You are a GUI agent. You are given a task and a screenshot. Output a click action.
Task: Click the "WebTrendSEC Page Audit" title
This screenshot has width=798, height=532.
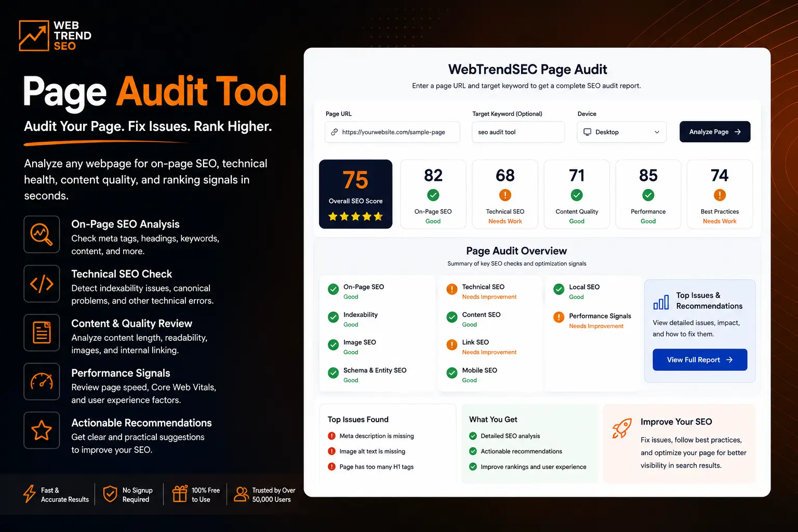click(527, 70)
